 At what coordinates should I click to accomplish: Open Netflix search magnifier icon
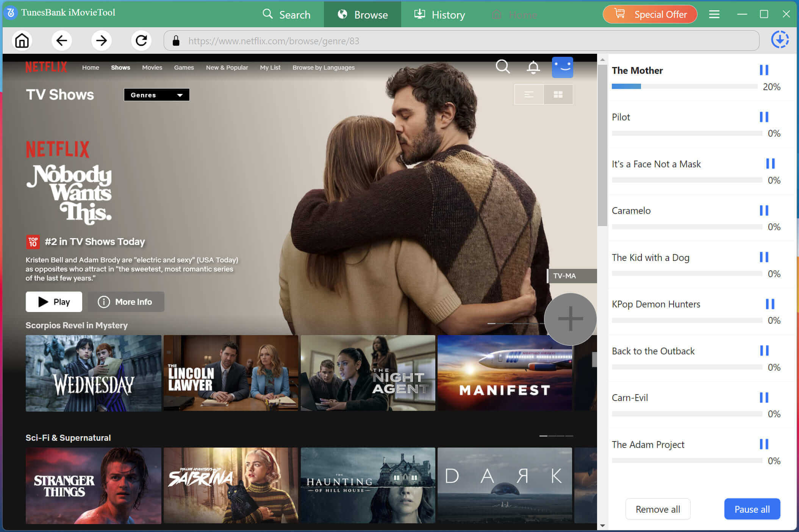(503, 67)
